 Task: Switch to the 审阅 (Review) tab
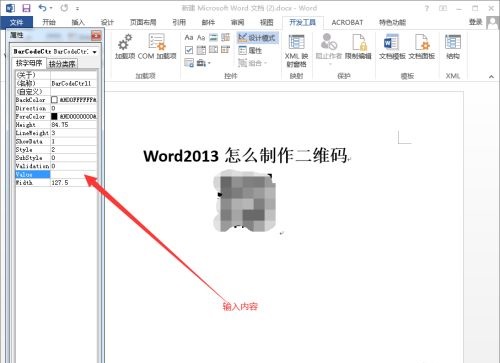tap(237, 22)
